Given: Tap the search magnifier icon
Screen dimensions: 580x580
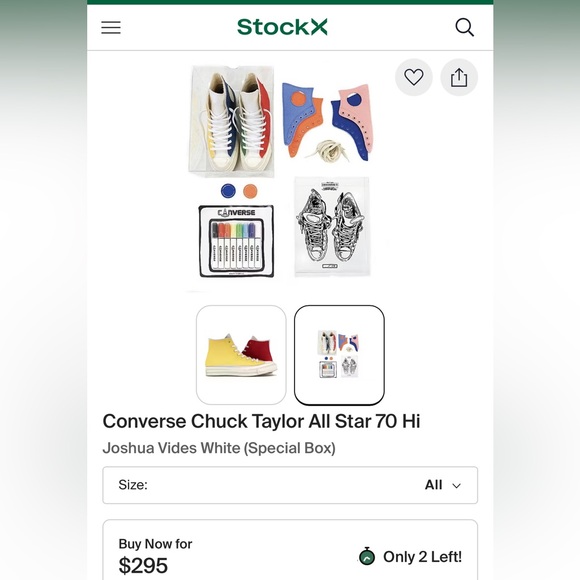Looking at the screenshot, I should click(464, 27).
